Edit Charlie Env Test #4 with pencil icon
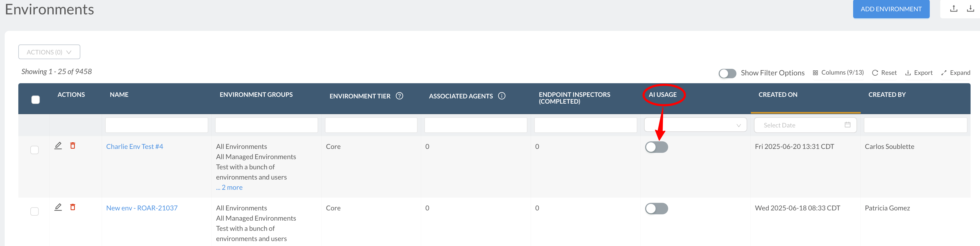 pyautogui.click(x=58, y=146)
